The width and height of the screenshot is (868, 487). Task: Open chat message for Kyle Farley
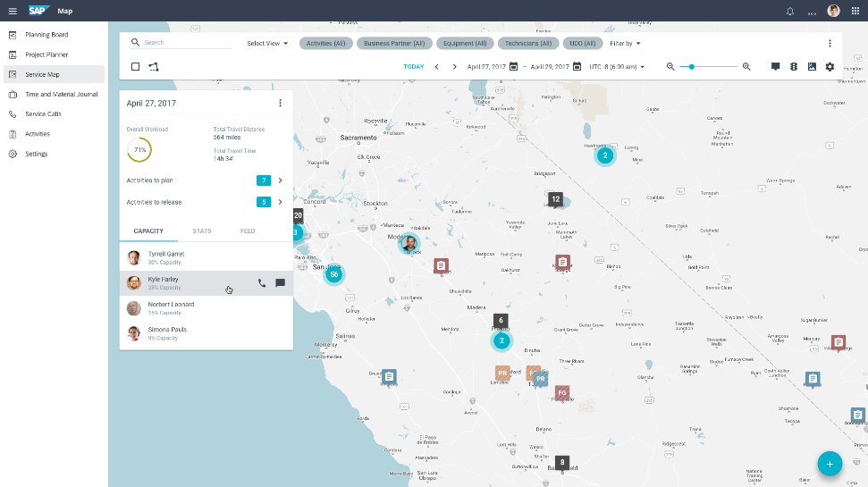coord(280,283)
